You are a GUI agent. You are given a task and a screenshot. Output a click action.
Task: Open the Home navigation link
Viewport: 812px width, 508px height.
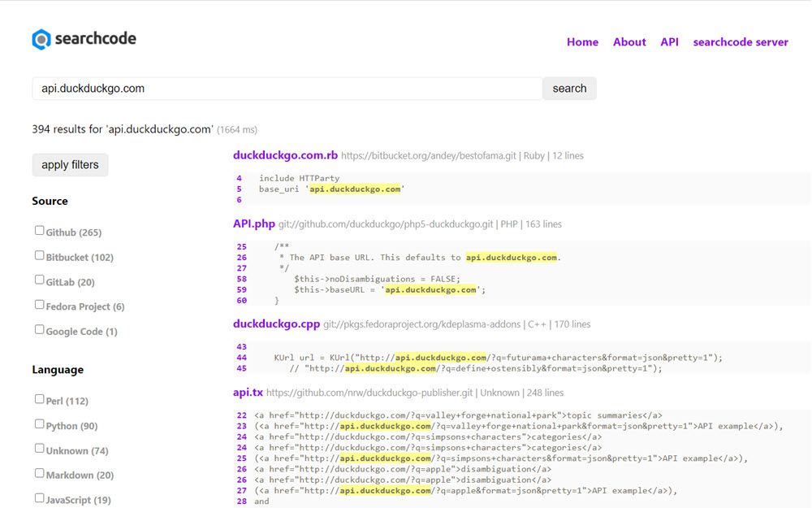(582, 42)
